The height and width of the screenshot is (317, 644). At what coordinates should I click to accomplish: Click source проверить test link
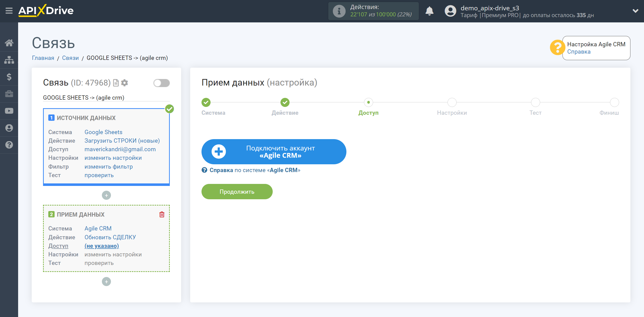pyautogui.click(x=99, y=175)
